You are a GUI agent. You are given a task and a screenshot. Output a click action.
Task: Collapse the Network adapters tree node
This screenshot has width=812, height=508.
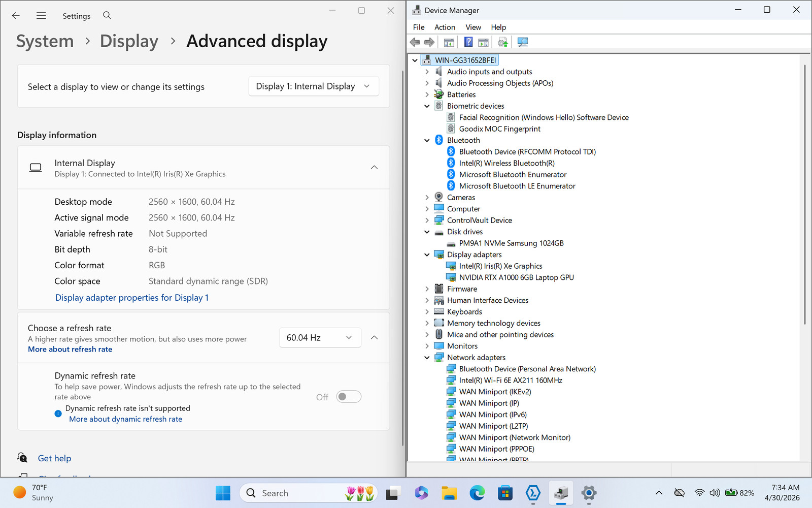pyautogui.click(x=427, y=358)
